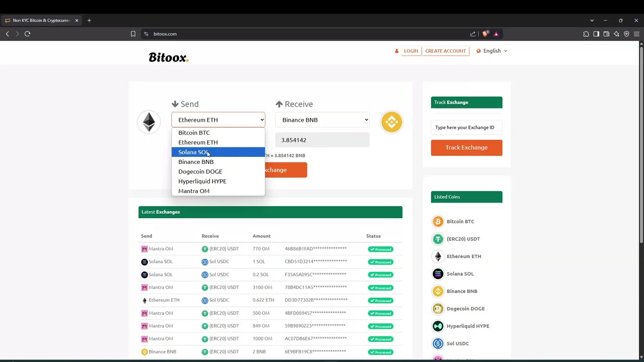Click the bookmark icon in toolbar
The height and width of the screenshot is (362, 644).
coord(133,34)
